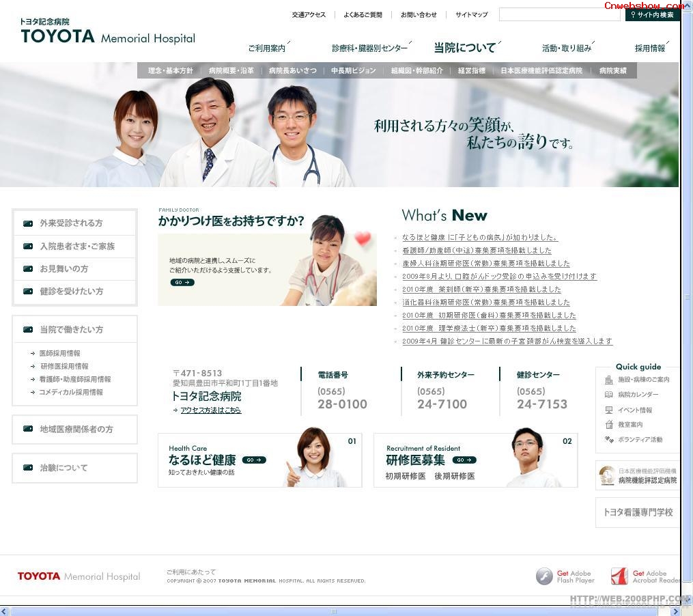Open 看護師・助産師採用情報 sidebar link
The height and width of the screenshot is (616, 693).
(74, 379)
